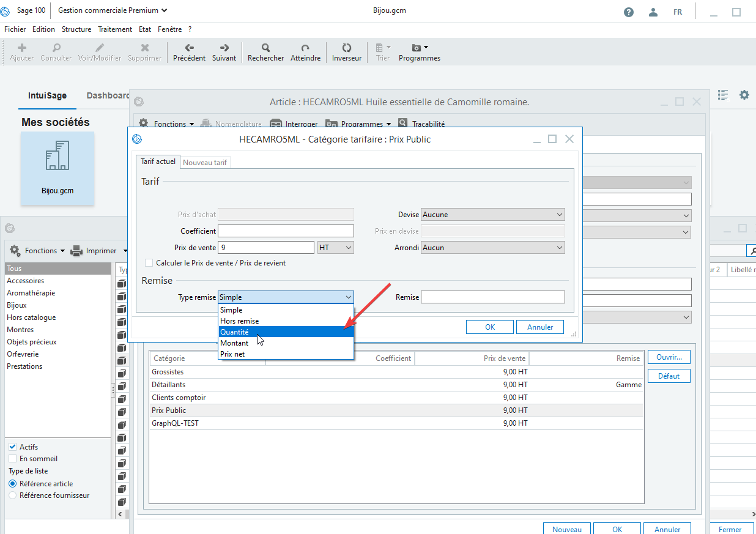Click the Défaut button
The image size is (756, 534).
[669, 376]
